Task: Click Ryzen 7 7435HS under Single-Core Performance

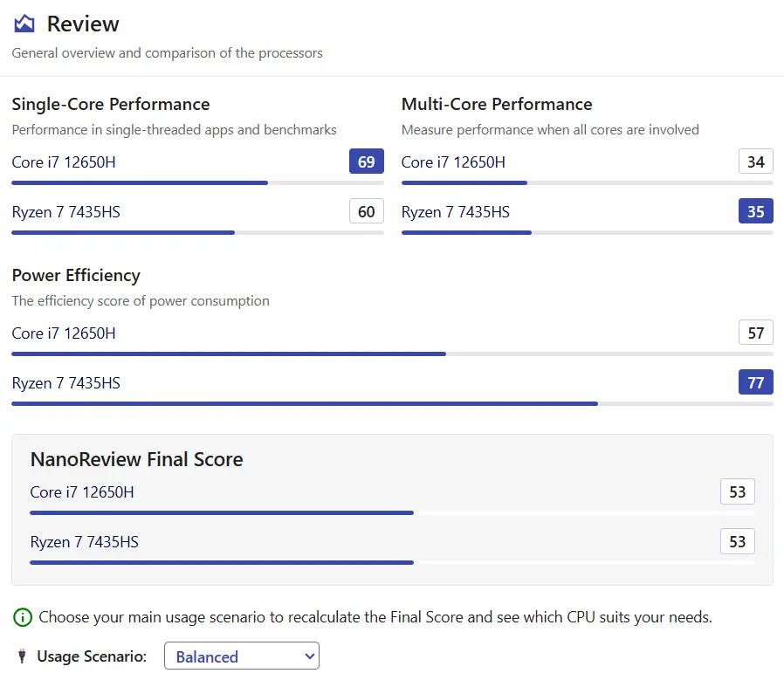Action: tap(66, 212)
